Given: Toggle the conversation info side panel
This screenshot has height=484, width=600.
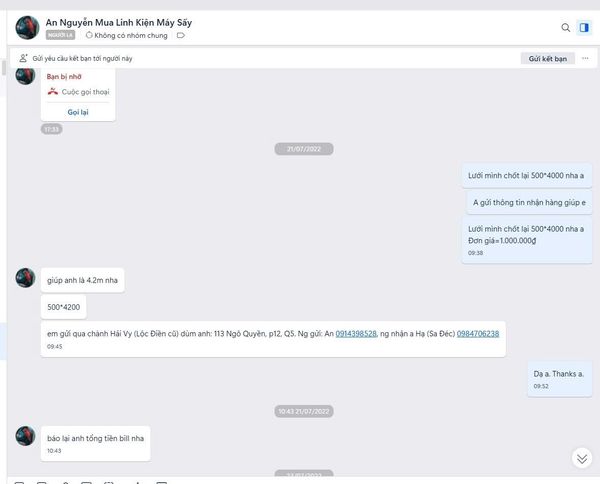Looking at the screenshot, I should (585, 27).
